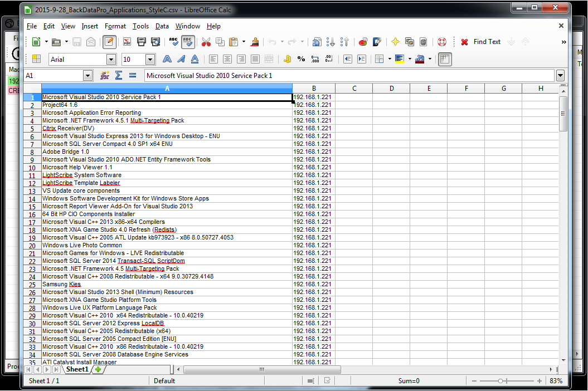Open the File menu
Image resolution: width=588 pixels, height=391 pixels.
pyautogui.click(x=32, y=26)
